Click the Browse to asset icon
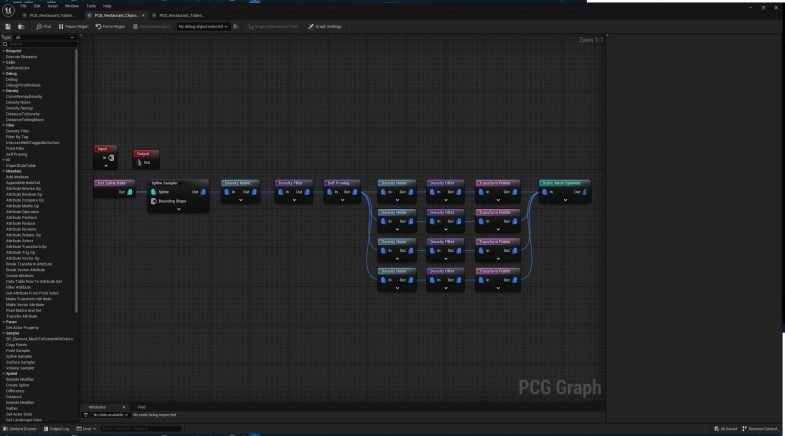Screen dimensions: 785x436 click(21, 27)
